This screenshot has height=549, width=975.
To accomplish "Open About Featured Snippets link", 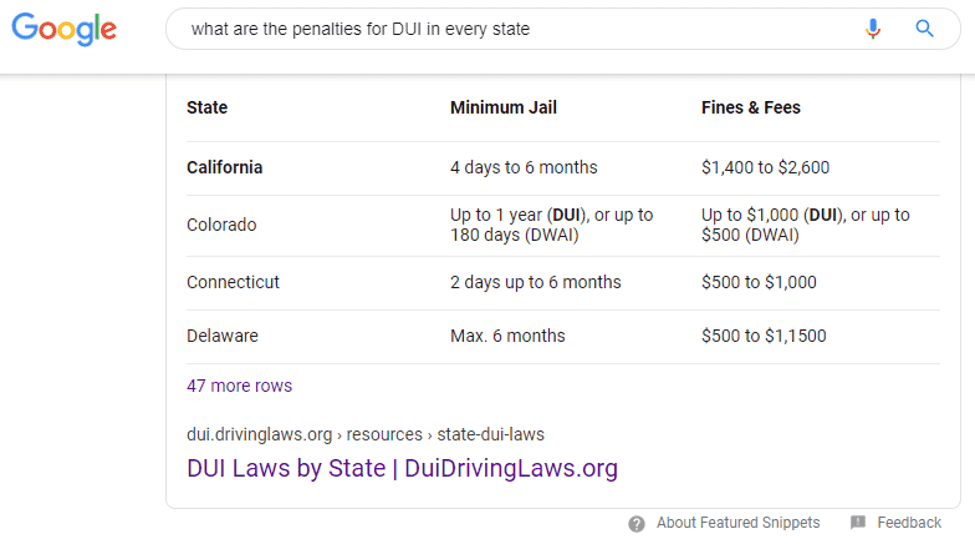I will pyautogui.click(x=738, y=523).
